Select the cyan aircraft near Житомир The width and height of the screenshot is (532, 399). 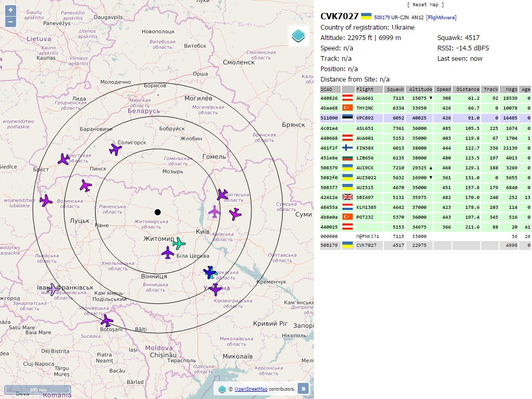179,243
